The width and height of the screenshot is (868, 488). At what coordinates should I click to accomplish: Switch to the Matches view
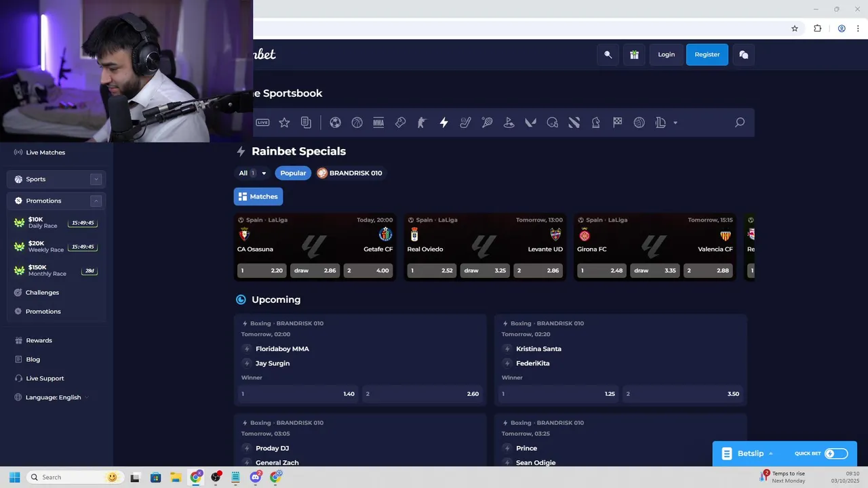tap(258, 197)
